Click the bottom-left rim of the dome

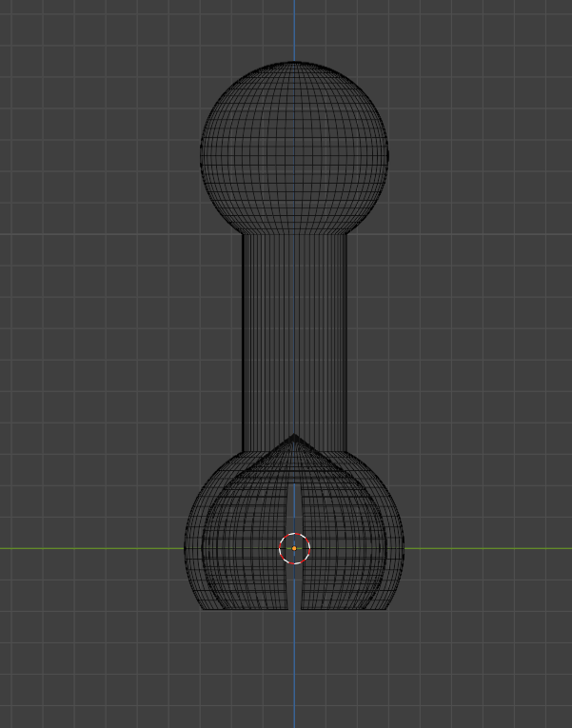pyautogui.click(x=204, y=607)
